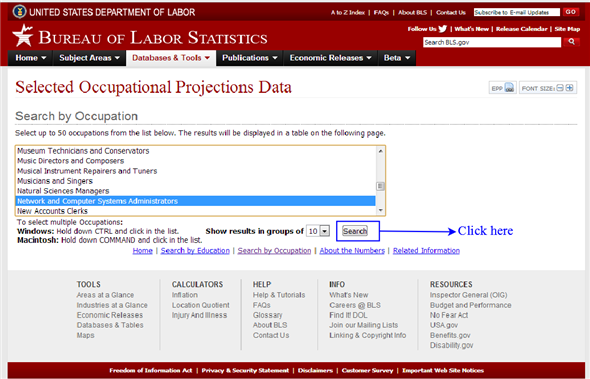This screenshot has height=379, width=590.
Task: Click the GO button for email updates
Action: 570,12
